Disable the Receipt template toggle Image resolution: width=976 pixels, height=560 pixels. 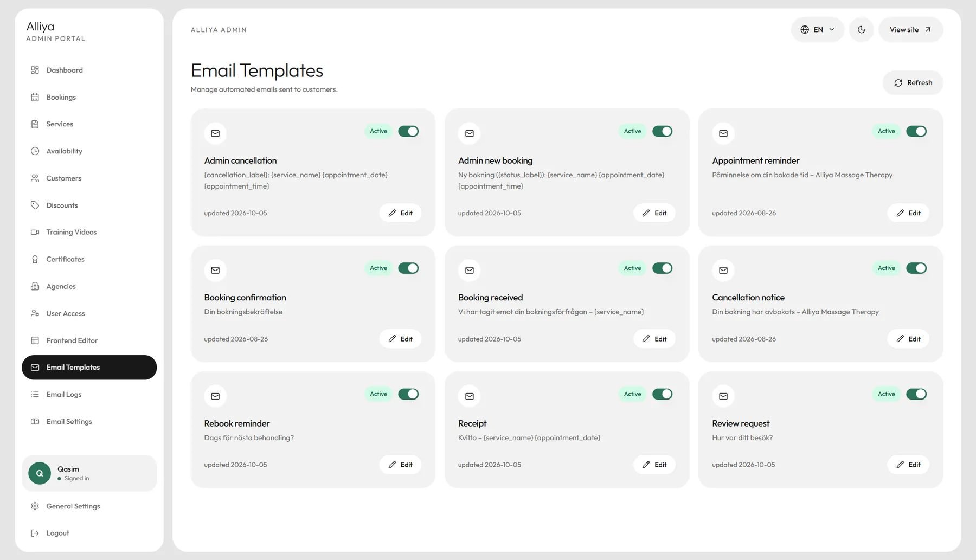click(x=662, y=394)
